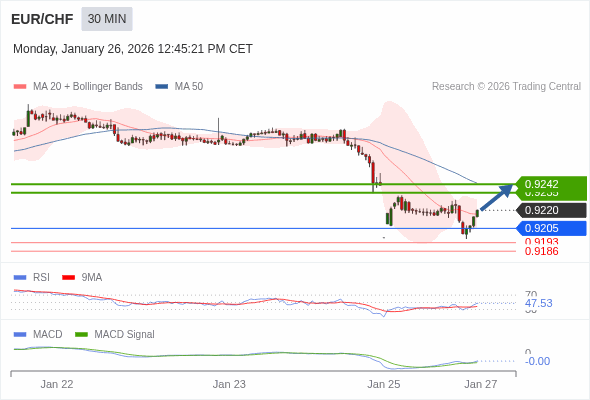The height and width of the screenshot is (400, 590).
Task: Click the Jan 23 axis label
Action: pos(229,384)
